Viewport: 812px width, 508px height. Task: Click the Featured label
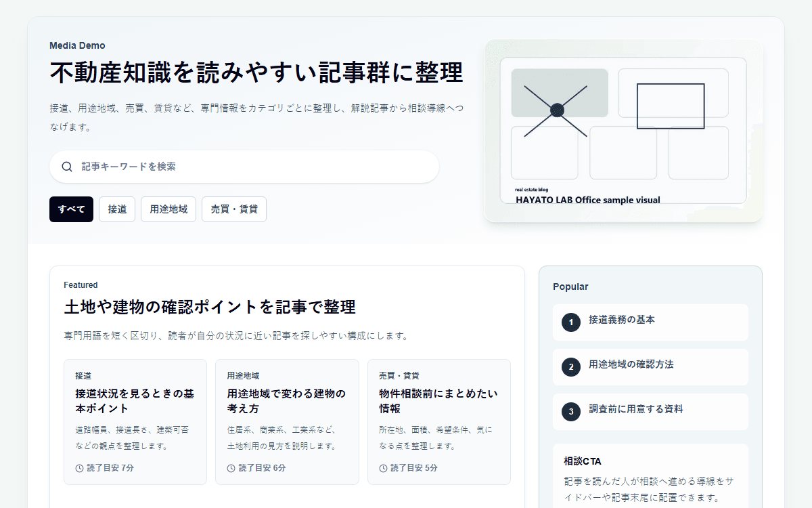click(x=81, y=285)
